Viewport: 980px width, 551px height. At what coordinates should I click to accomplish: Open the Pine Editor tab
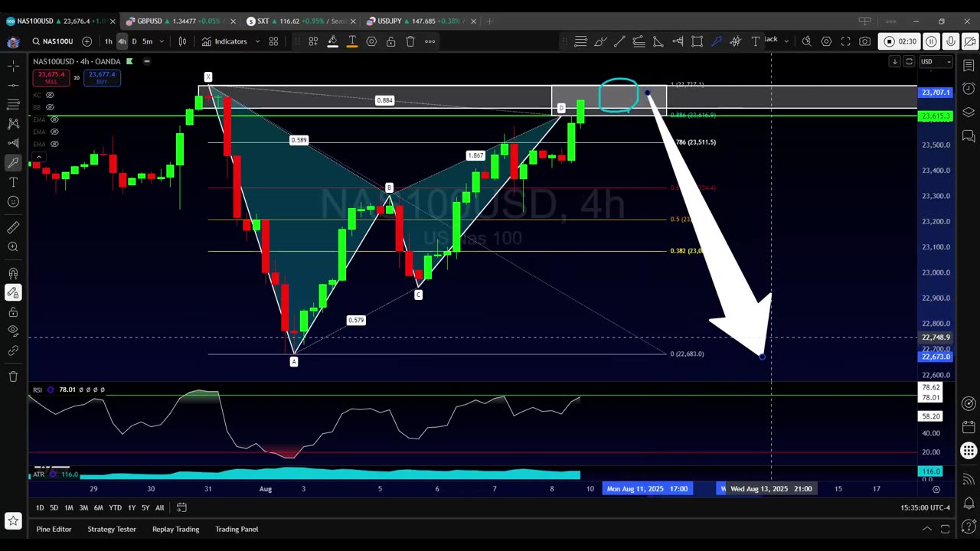click(54, 529)
